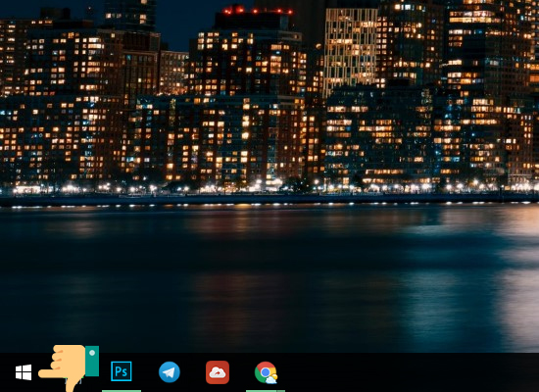The height and width of the screenshot is (392, 539).
Task: Select the Ps taskbar button
Action: (x=122, y=371)
